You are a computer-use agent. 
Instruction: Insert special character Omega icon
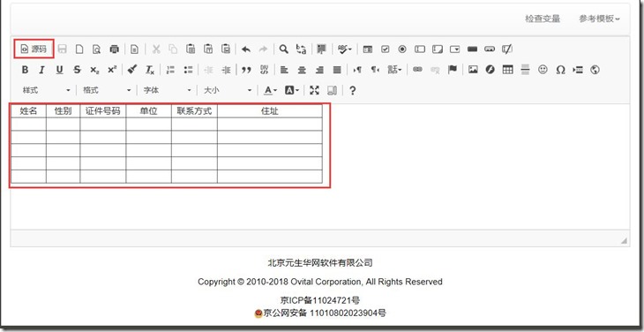point(560,70)
